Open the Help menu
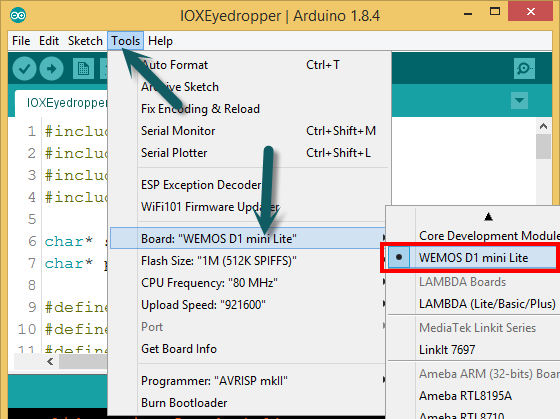This screenshot has width=560, height=419. click(160, 41)
